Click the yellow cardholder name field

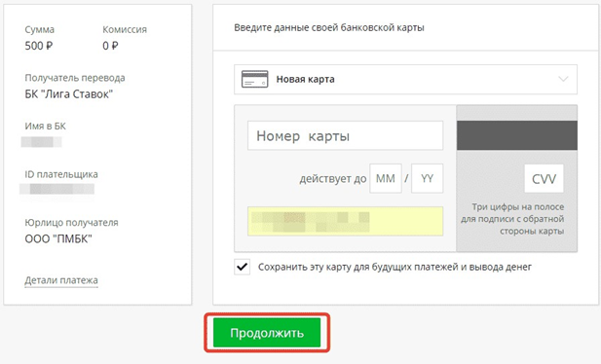[x=346, y=221]
